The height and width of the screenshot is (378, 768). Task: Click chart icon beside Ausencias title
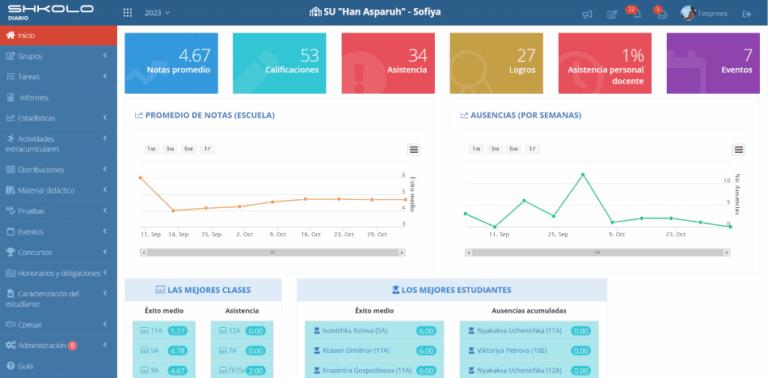464,116
